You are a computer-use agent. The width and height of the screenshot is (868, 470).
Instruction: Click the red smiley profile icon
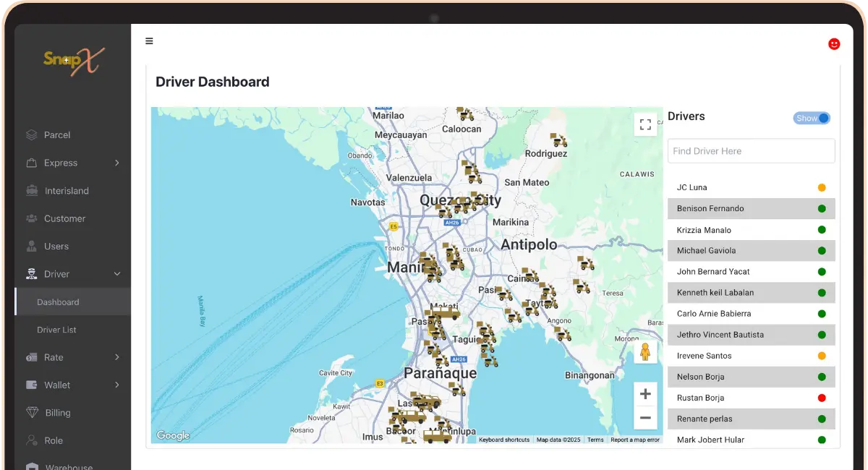834,44
